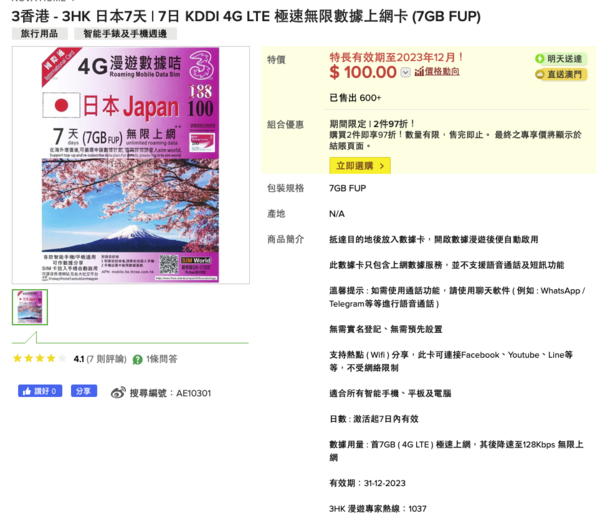Click the 日數：激活起7日內有效 text line
Viewport: 600px width, 516px height.
(374, 419)
